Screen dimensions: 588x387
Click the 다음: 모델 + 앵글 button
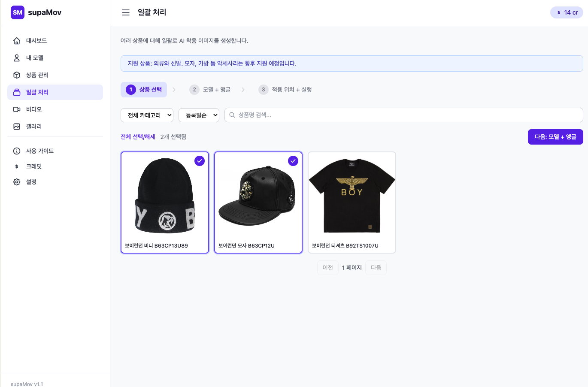coord(555,137)
